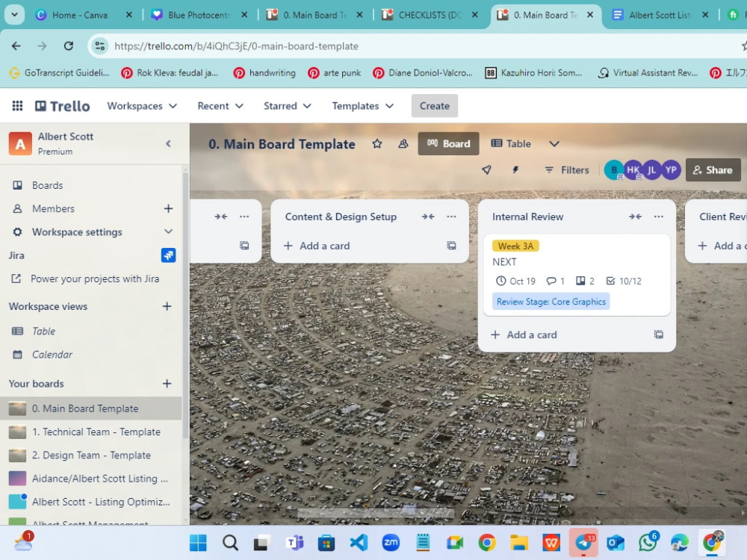
Task: Open the board Filters
Action: (x=567, y=170)
